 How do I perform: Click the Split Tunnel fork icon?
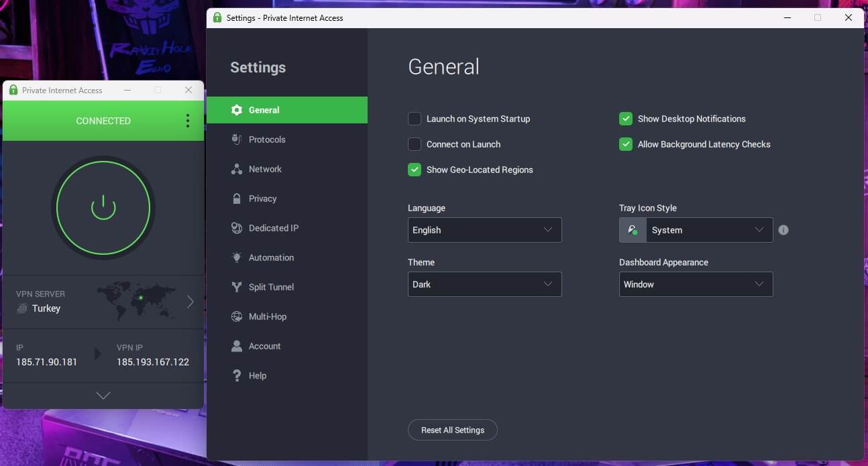coord(236,287)
